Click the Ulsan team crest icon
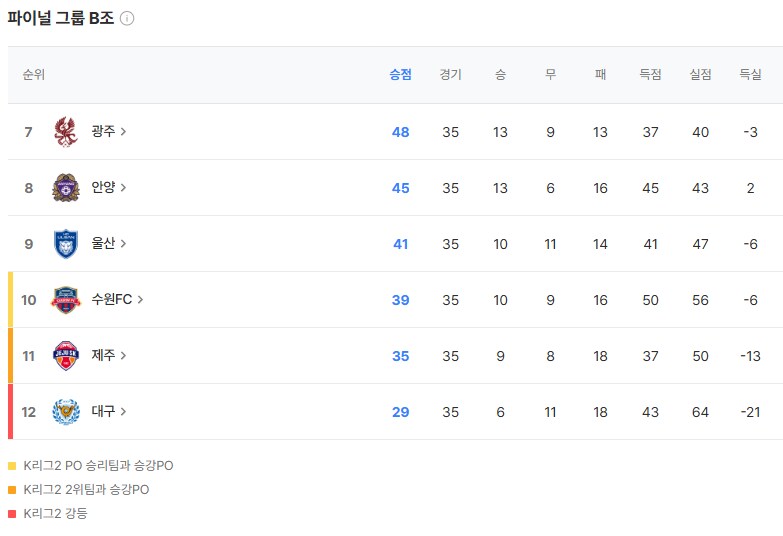783x536 pixels. [65, 244]
